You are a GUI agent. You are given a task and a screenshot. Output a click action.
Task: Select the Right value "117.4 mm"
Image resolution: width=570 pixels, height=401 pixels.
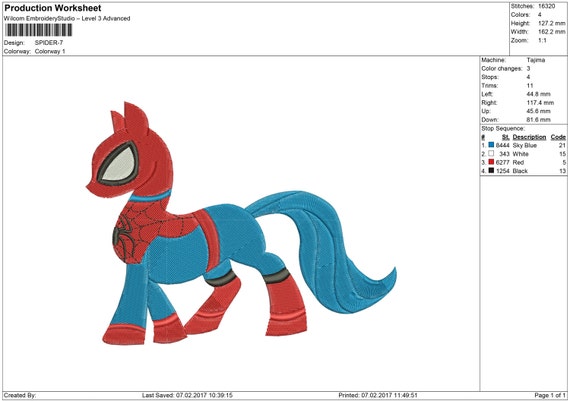(540, 103)
